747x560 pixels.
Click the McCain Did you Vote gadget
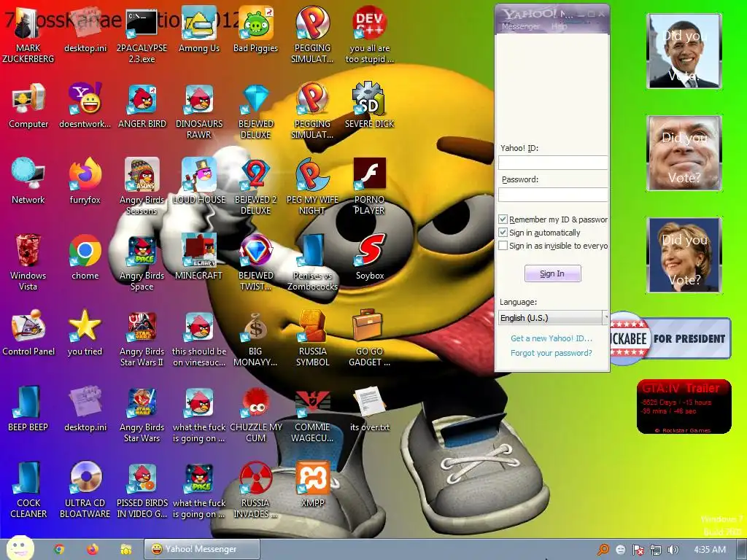click(684, 153)
